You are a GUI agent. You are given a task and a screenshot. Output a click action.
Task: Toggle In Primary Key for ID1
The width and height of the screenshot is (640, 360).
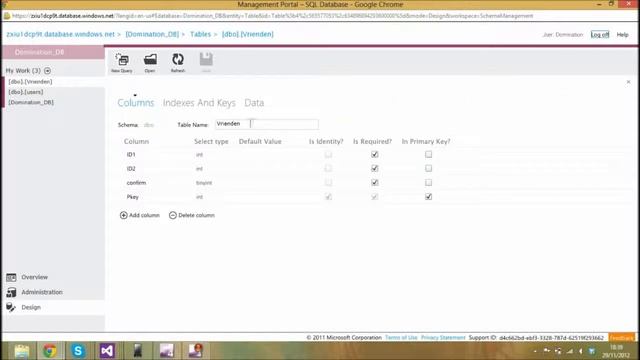(428, 154)
